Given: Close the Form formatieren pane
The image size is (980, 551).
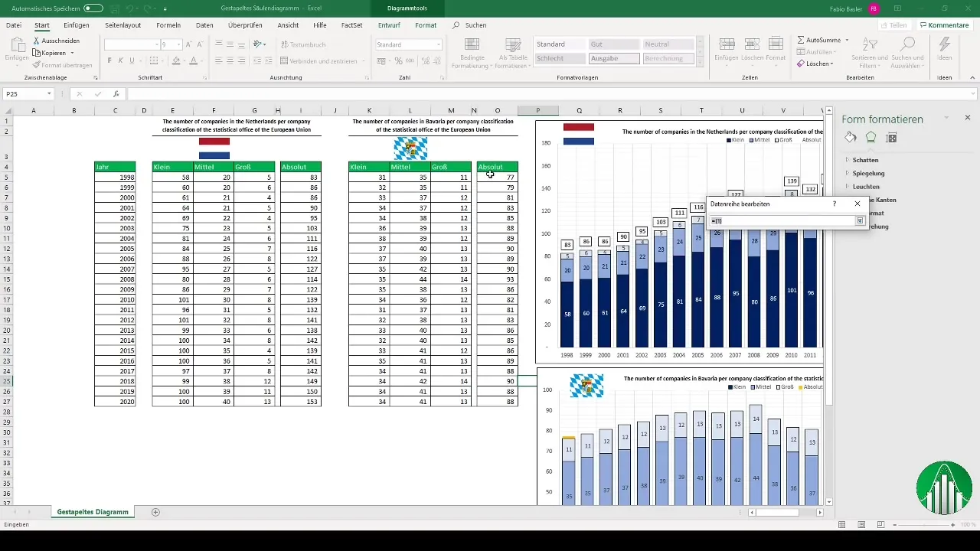Looking at the screenshot, I should point(968,118).
